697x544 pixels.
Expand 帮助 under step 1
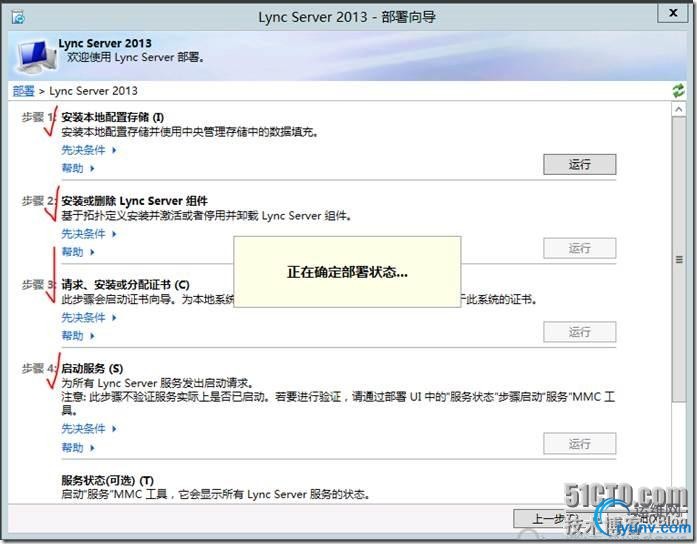point(78,168)
